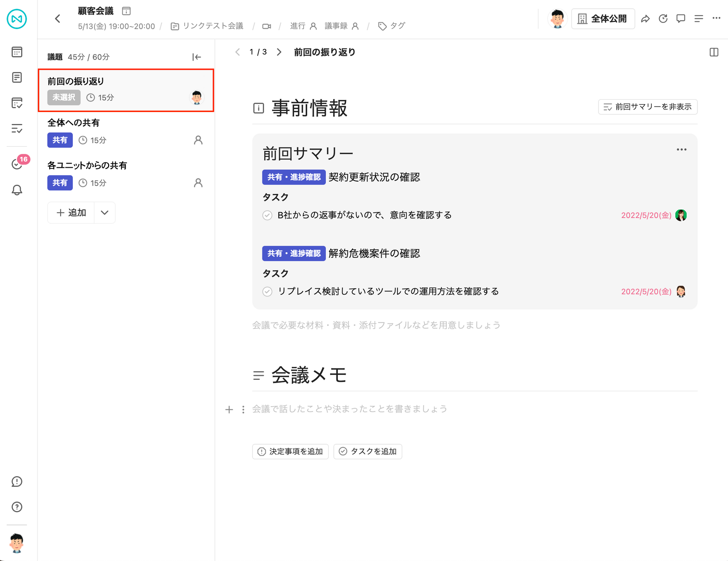Click the assignee avatar on 前回の振り返り
This screenshot has width=728, height=561.
[x=197, y=98]
